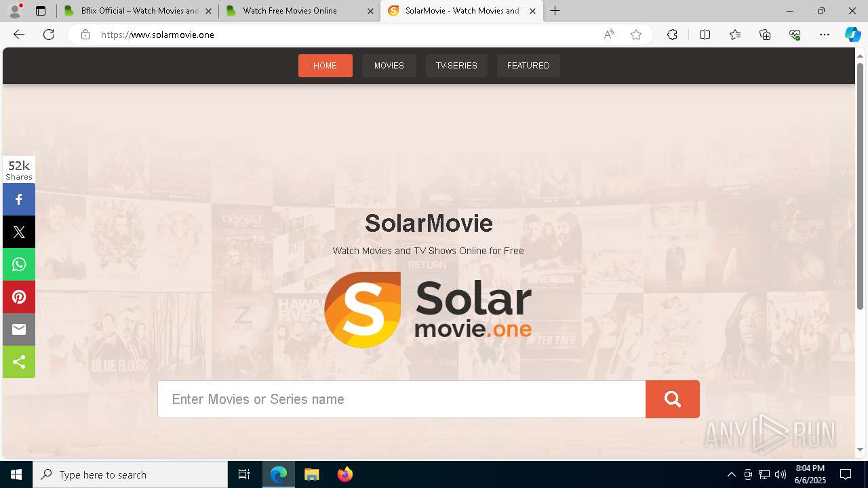The width and height of the screenshot is (868, 488).
Task: View site information lock icon
Action: pos(85,35)
